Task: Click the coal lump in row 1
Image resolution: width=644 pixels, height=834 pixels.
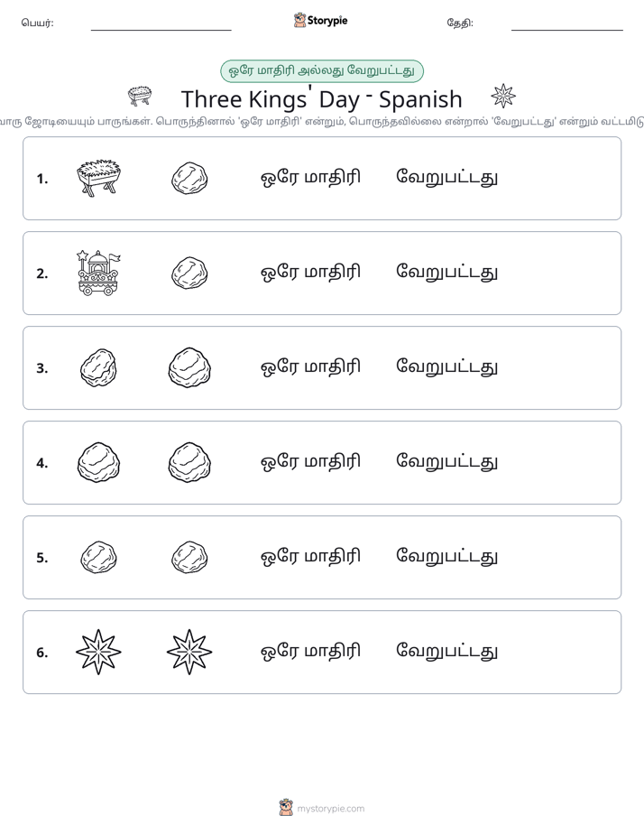Action: point(189,178)
